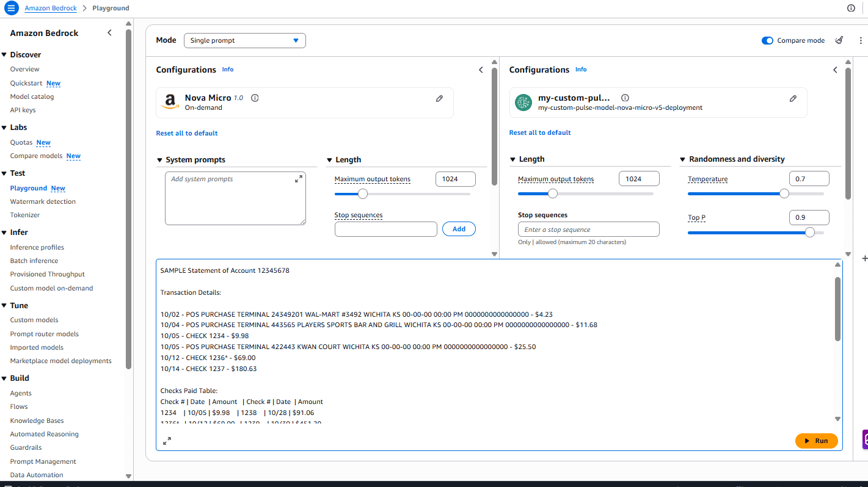Edit the my-custom-pul model selection
868x487 pixels.
pyautogui.click(x=793, y=98)
